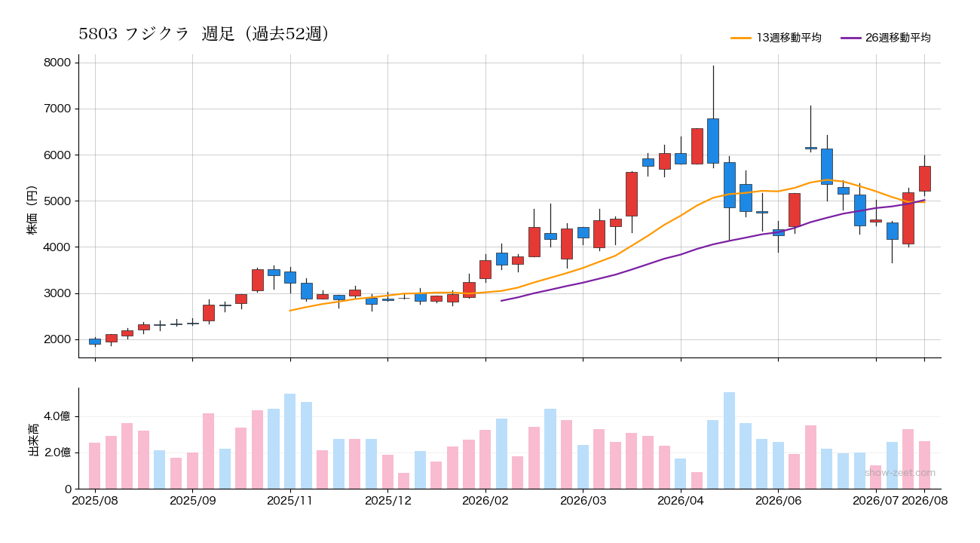
Task: Click the "2025/09" date label
Action: click(x=193, y=499)
